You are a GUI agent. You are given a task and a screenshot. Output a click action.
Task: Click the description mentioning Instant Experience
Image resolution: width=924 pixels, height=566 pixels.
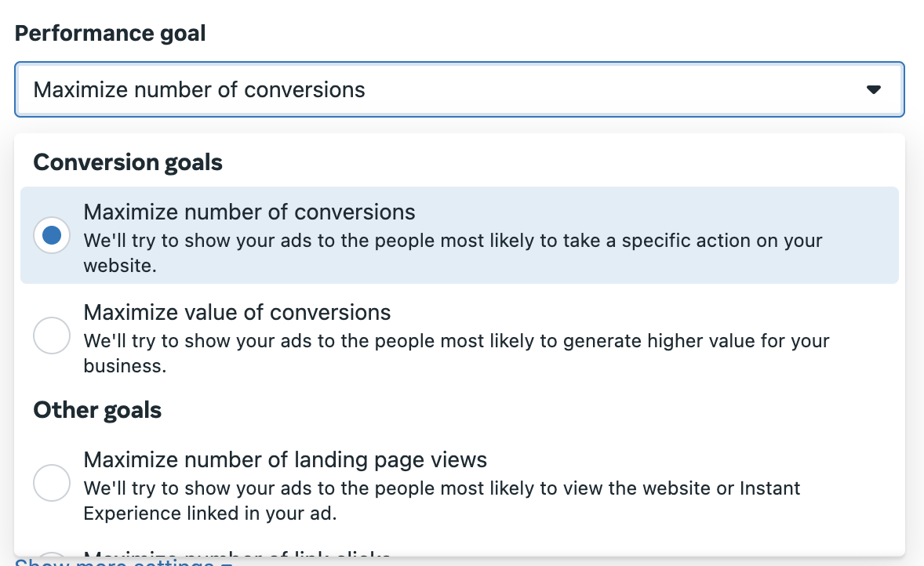point(442,501)
